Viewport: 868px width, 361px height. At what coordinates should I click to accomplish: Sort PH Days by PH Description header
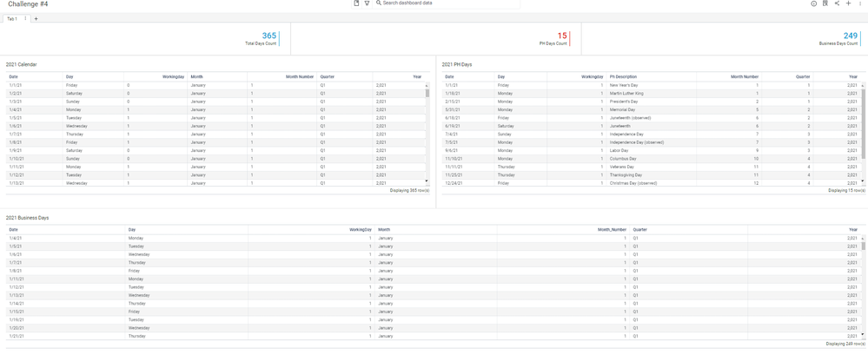623,76
